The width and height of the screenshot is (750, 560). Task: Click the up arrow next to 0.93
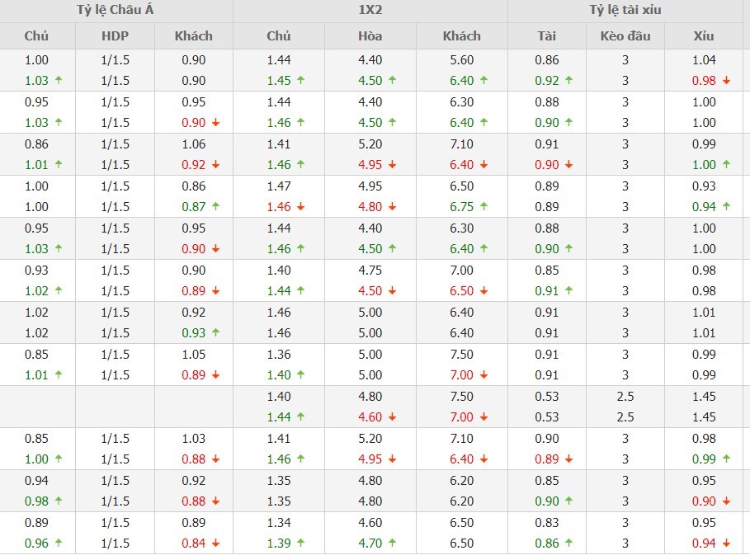(215, 333)
